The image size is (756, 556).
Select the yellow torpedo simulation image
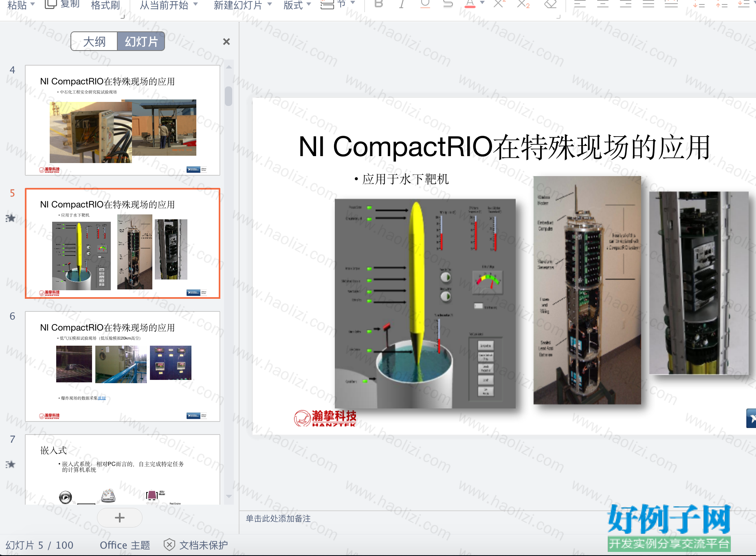[425, 304]
